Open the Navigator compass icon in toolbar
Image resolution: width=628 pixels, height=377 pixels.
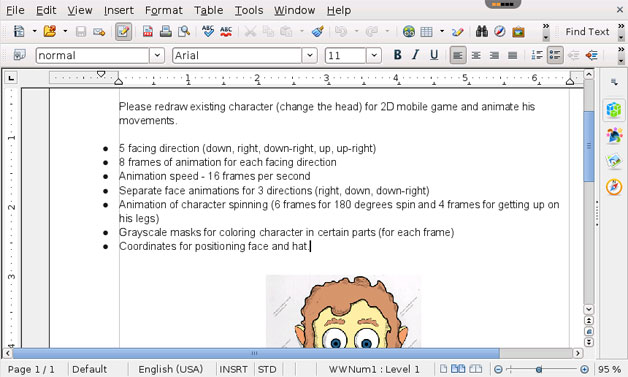(499, 32)
